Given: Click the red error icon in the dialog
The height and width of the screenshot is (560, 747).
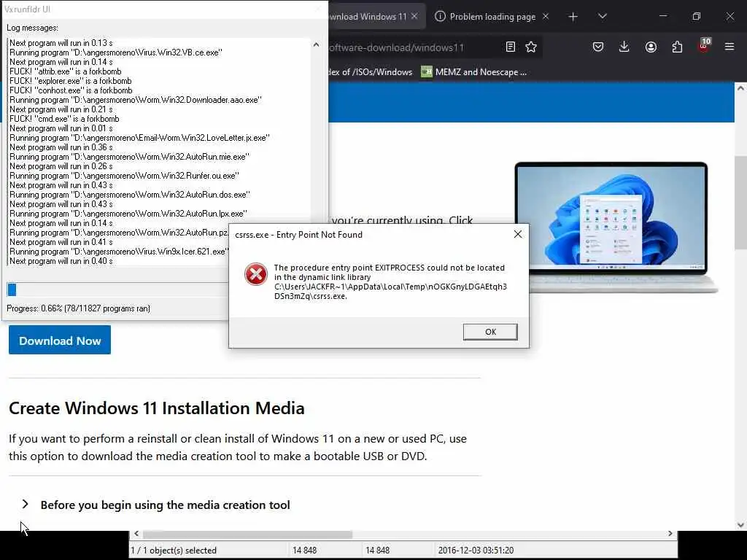Looking at the screenshot, I should click(256, 274).
